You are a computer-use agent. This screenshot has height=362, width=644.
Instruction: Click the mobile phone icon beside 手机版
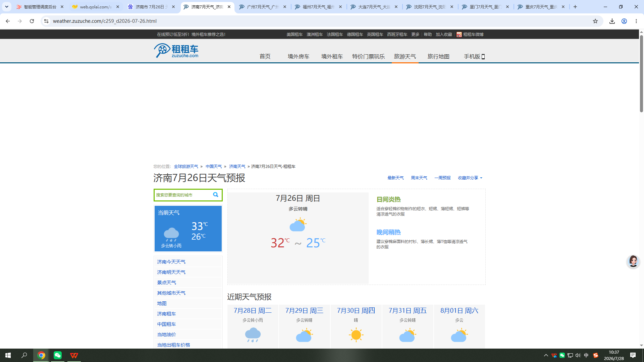[x=483, y=57]
